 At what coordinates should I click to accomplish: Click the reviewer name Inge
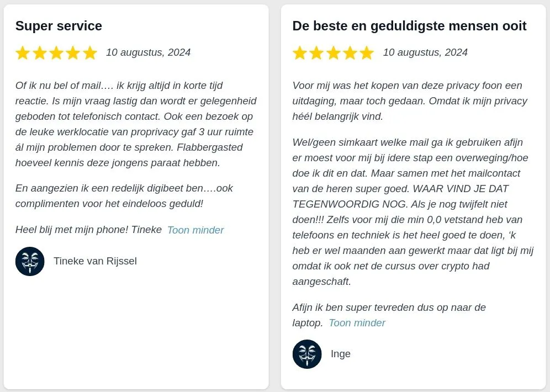(x=341, y=354)
